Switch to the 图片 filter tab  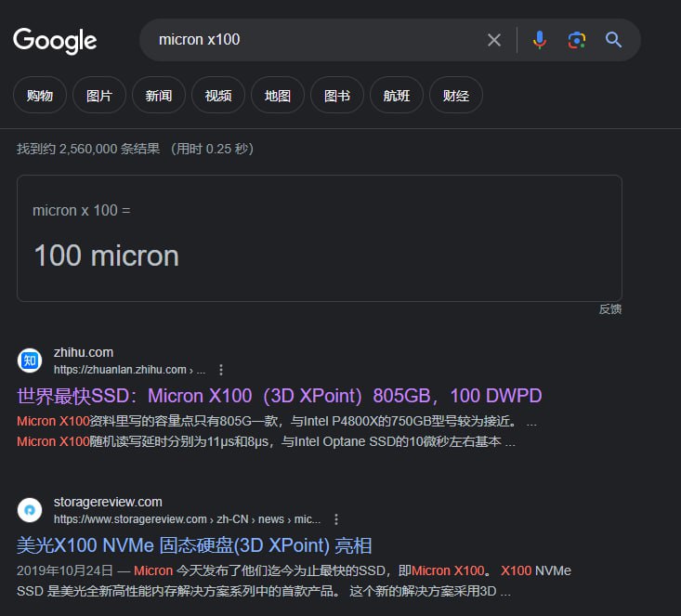pos(99,95)
